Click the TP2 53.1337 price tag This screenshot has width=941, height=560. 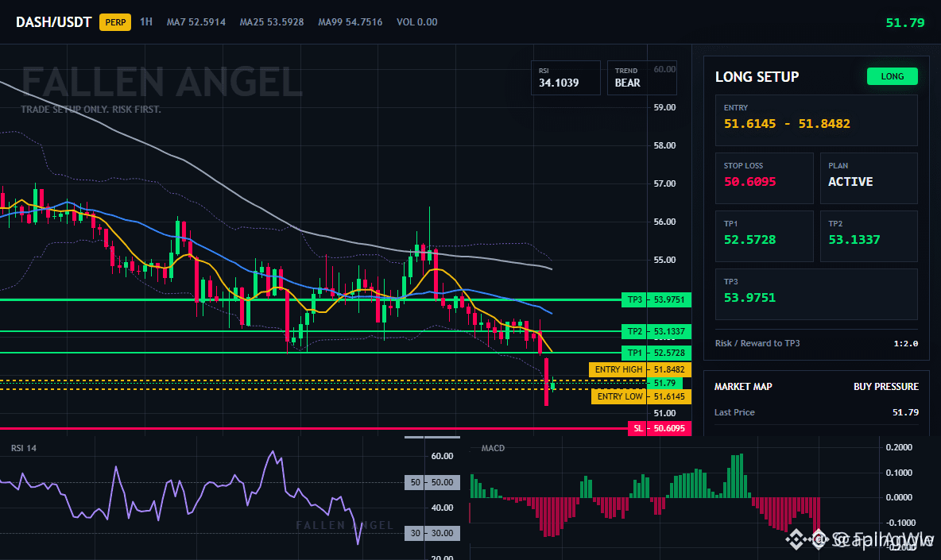tap(656, 331)
